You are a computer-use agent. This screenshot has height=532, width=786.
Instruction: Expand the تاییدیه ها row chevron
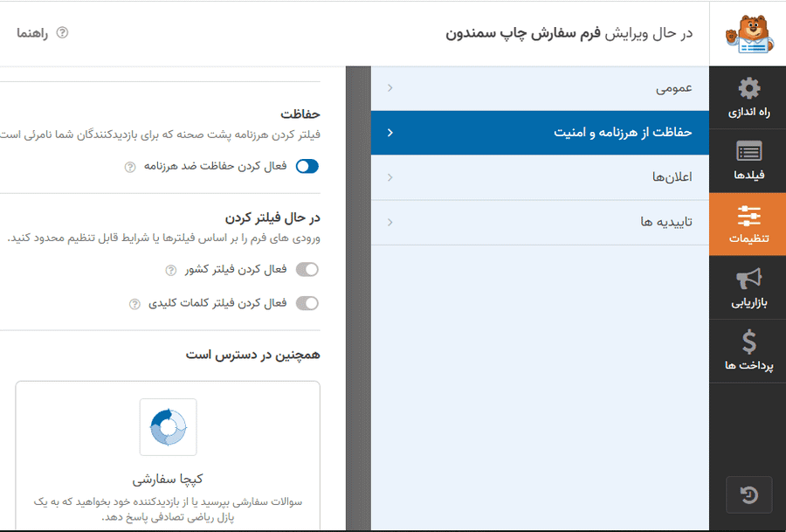390,222
